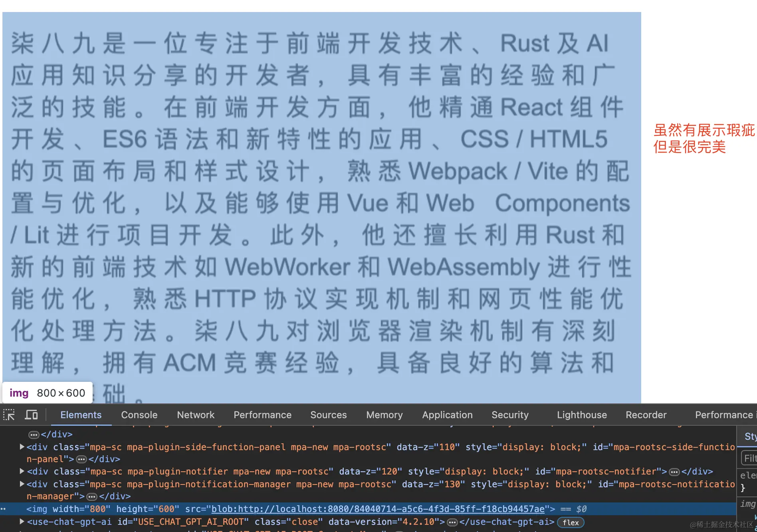Expand the mpa-plugin-side-function-panel div node
Viewport: 757px width, 532px height.
point(22,447)
